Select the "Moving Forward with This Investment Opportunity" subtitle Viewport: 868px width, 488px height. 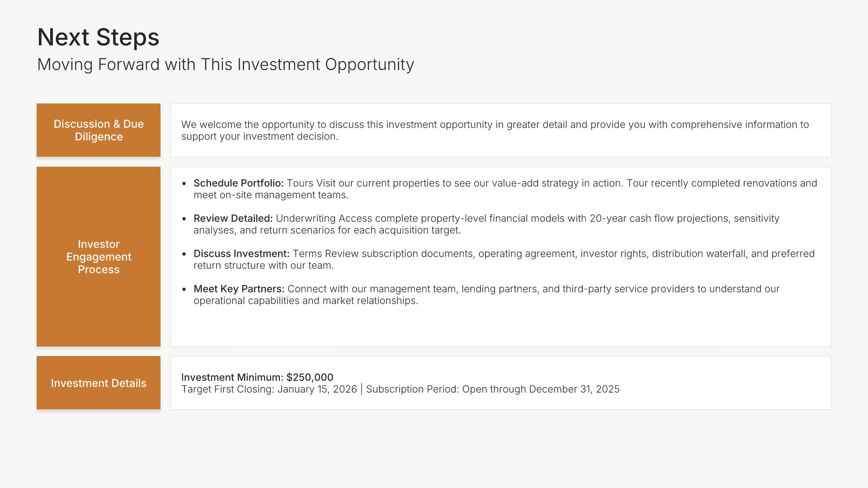point(225,65)
